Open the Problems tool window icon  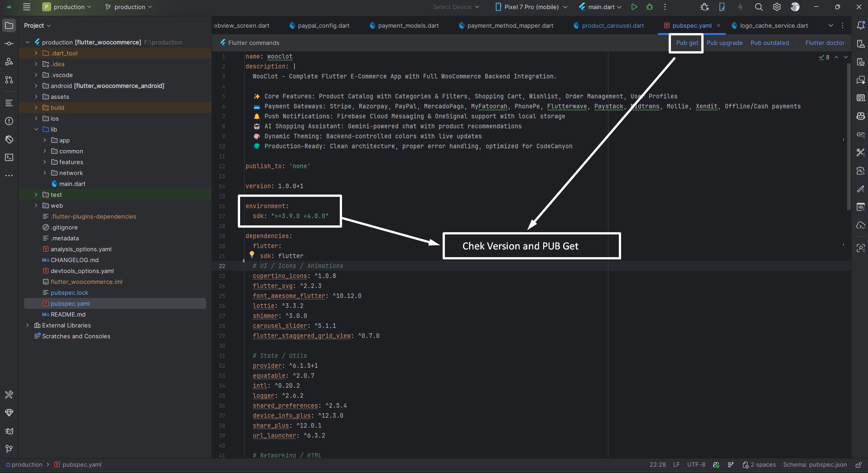click(9, 122)
